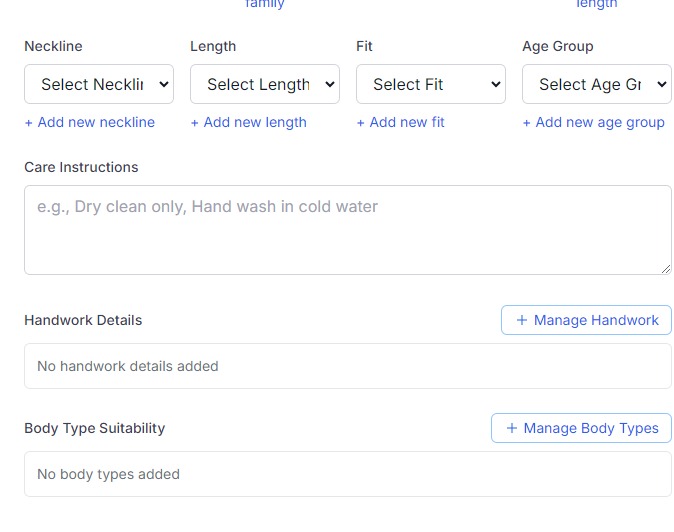Select the Add new fit link

pyautogui.click(x=401, y=122)
